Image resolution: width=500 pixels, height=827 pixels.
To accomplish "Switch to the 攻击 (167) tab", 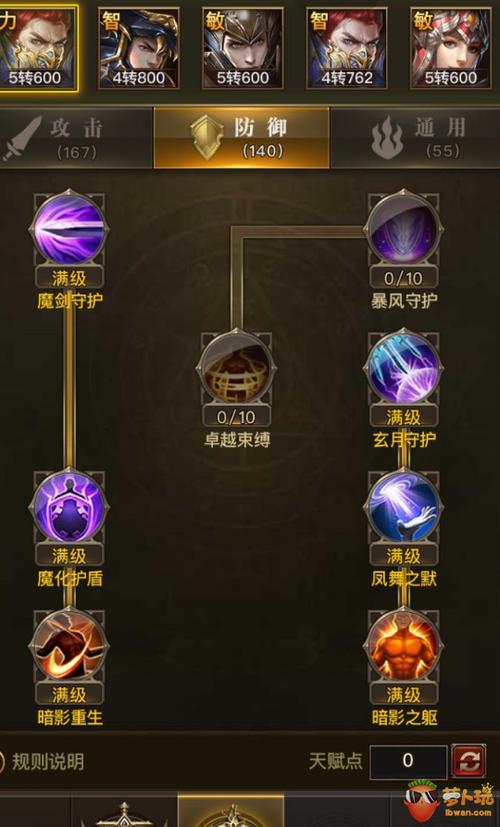I will (x=75, y=138).
